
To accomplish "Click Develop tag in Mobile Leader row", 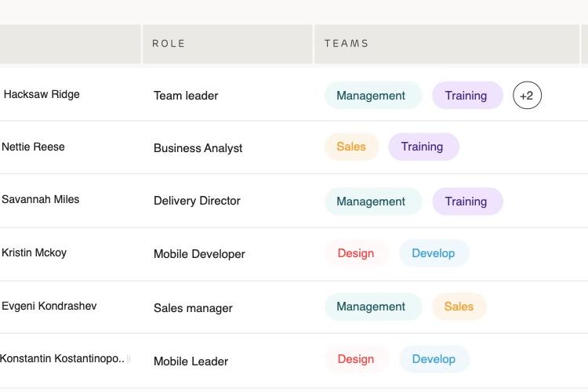I will pos(434,359).
